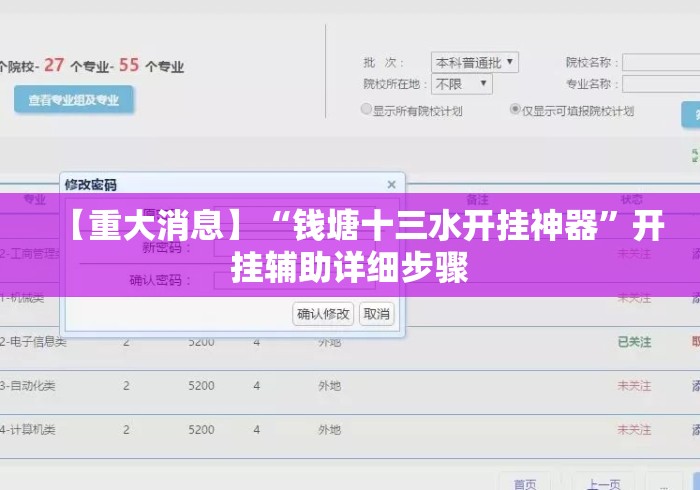The image size is (700, 490).
Task: Go to 上一页 in the pagination
Action: [604, 483]
